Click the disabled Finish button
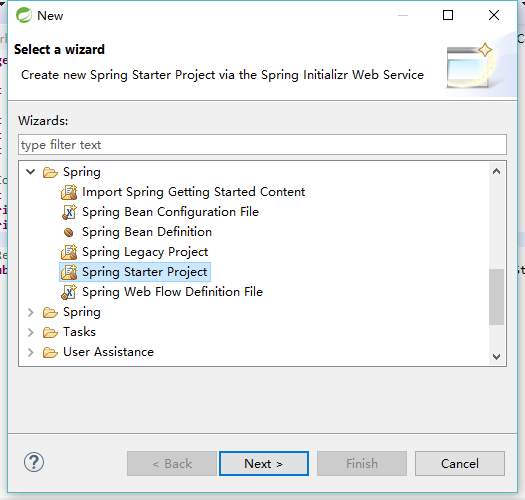Screen dimensions: 525x500 pos(362,463)
